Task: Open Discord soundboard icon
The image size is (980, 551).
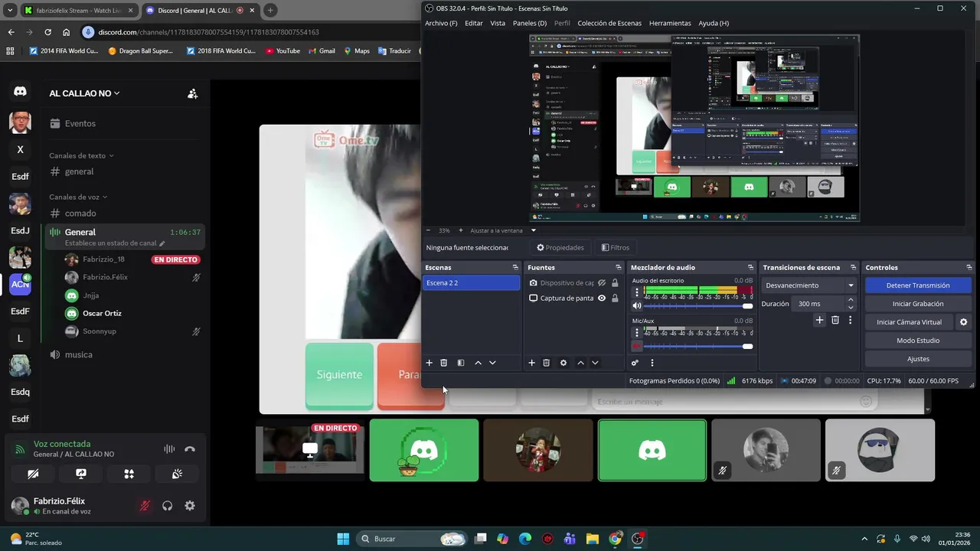Action: coord(177,474)
